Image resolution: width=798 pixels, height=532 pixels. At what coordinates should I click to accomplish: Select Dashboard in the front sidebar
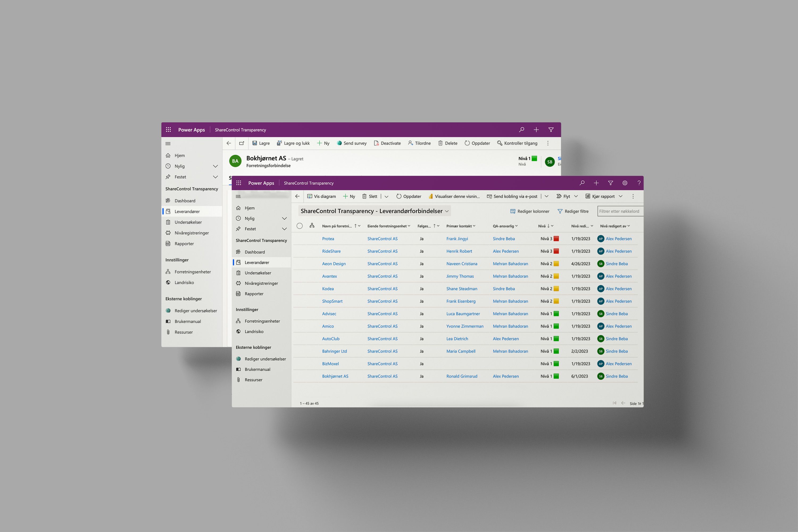click(x=255, y=252)
